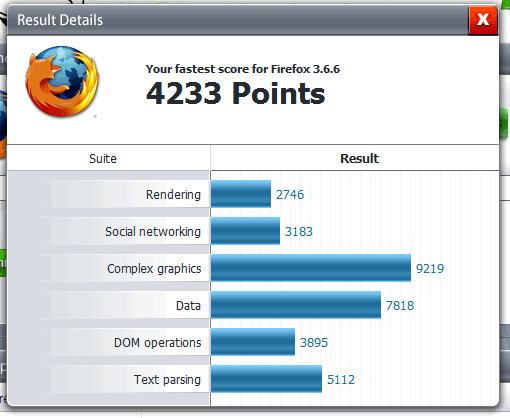The height and width of the screenshot is (418, 510).
Task: Close the Result Details dialog
Action: (x=483, y=20)
